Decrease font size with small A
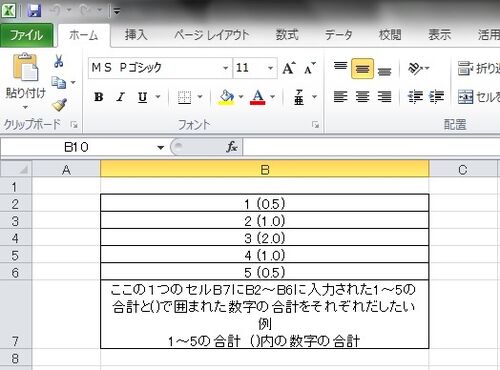This screenshot has height=370, width=500. click(x=310, y=68)
